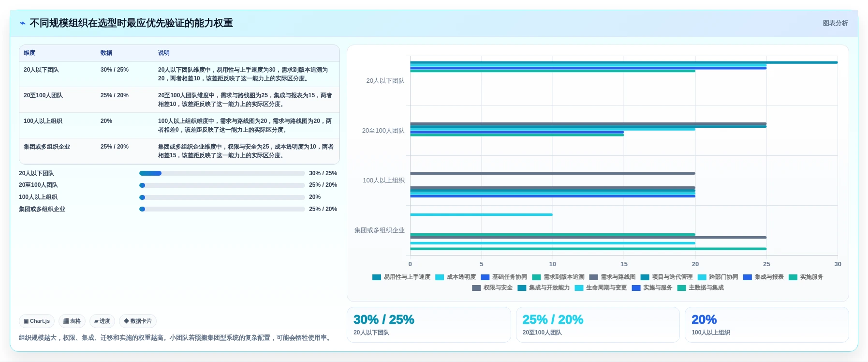The height and width of the screenshot is (362, 868).
Task: Hide the 集成与开放能力 legend series
Action: point(544,287)
